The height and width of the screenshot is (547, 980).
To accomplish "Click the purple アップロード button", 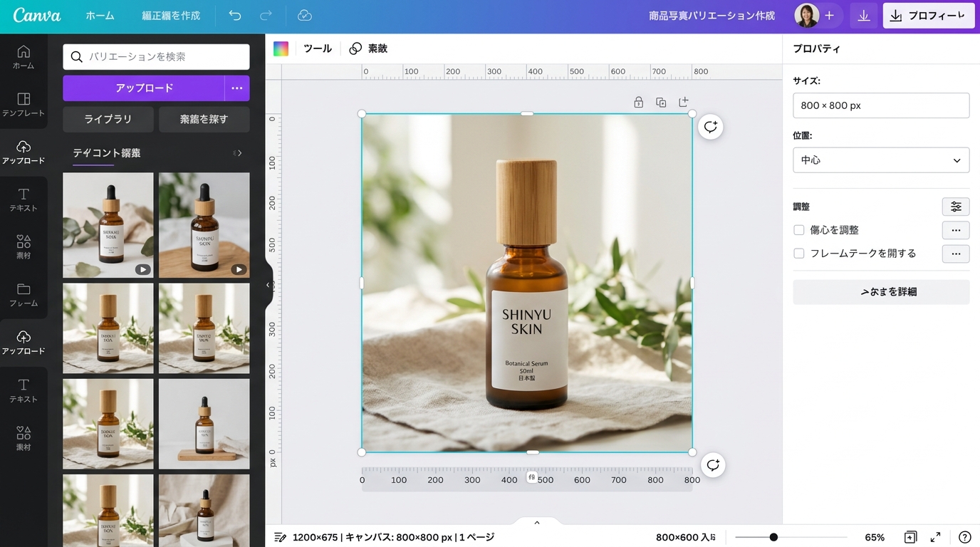I will (144, 88).
